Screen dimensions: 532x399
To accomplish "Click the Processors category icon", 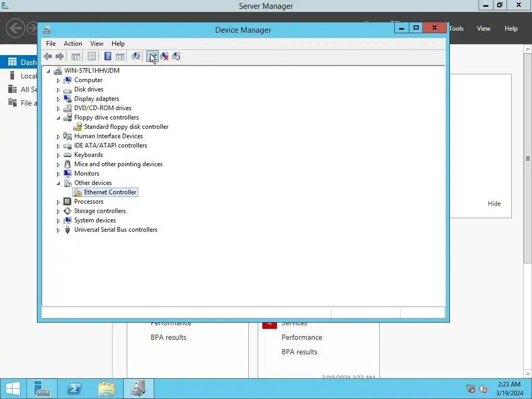I will (68, 202).
